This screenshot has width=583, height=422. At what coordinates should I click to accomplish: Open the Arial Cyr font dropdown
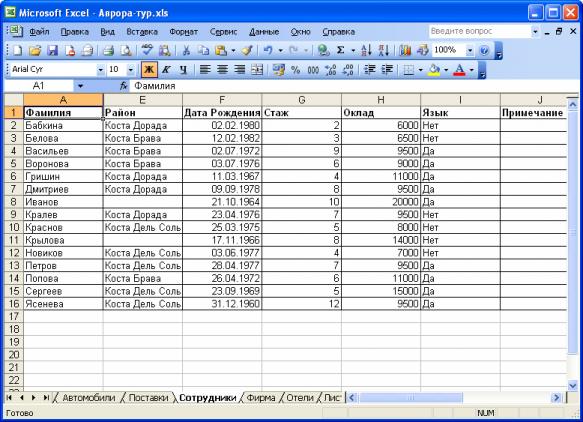point(100,70)
